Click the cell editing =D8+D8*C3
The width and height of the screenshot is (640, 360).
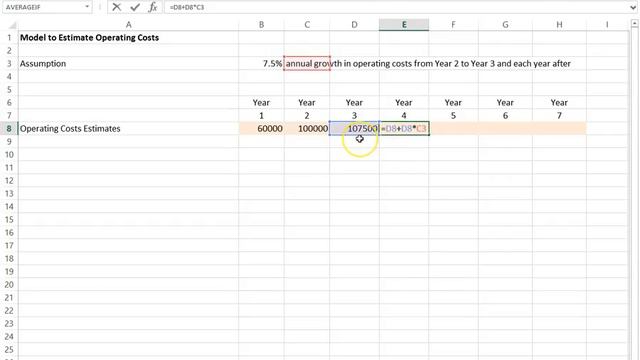(x=404, y=129)
